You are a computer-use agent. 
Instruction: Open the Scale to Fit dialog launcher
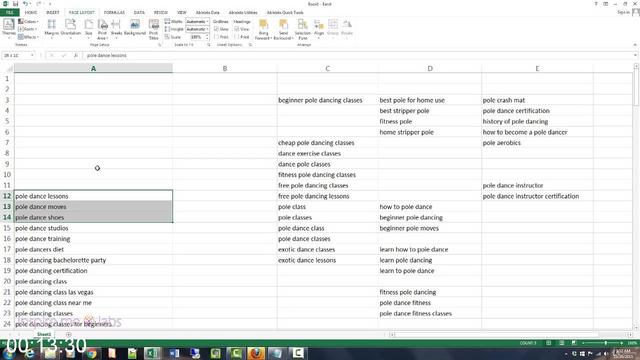tap(209, 45)
